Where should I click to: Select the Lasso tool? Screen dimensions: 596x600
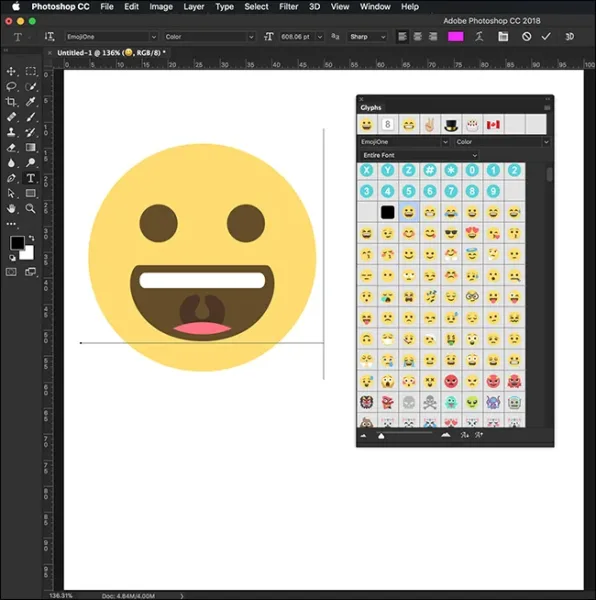11,86
